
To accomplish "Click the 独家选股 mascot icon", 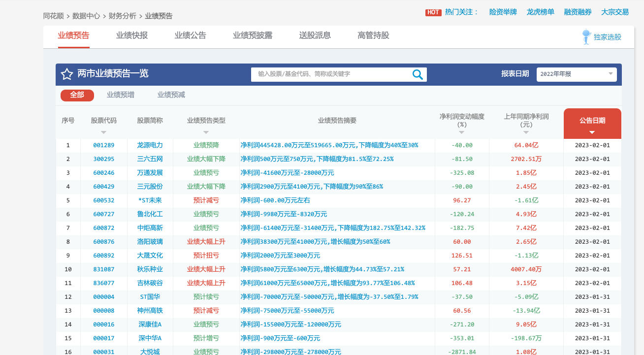I will (x=586, y=37).
